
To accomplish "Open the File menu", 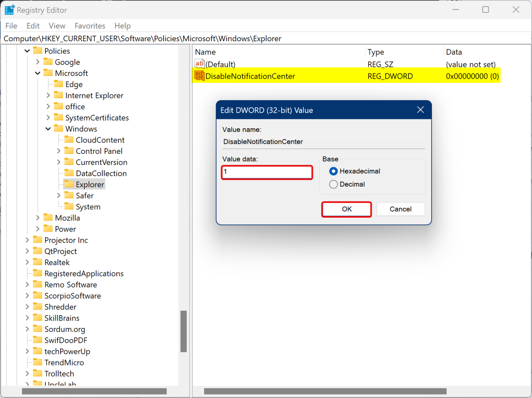I will [11, 26].
